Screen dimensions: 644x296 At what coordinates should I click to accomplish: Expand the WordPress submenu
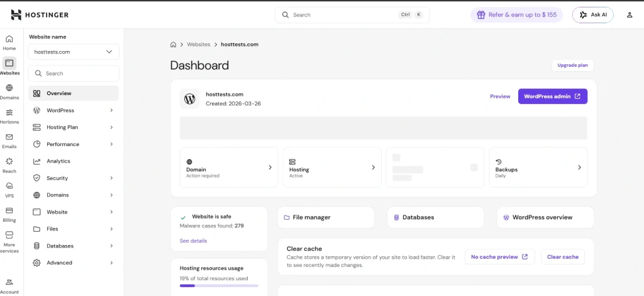(x=111, y=110)
